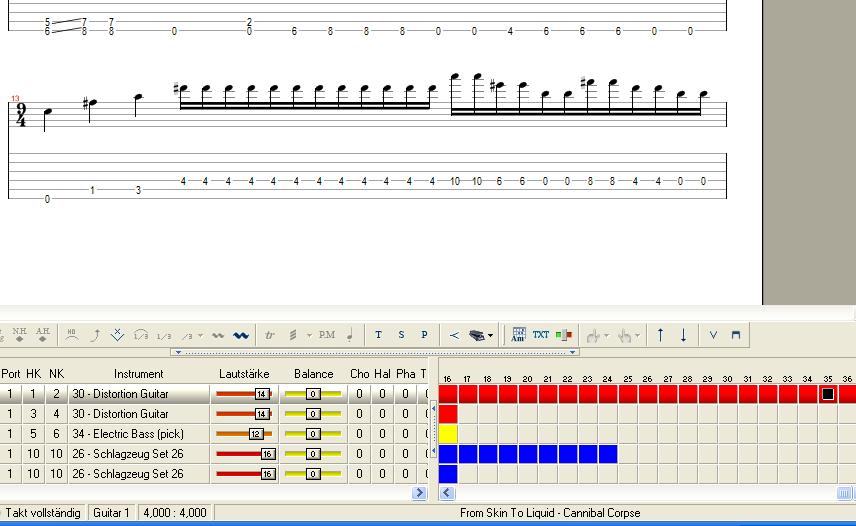This screenshot has width=856, height=526.
Task: Click 'Guitar 1' in status bar
Action: pos(111,513)
